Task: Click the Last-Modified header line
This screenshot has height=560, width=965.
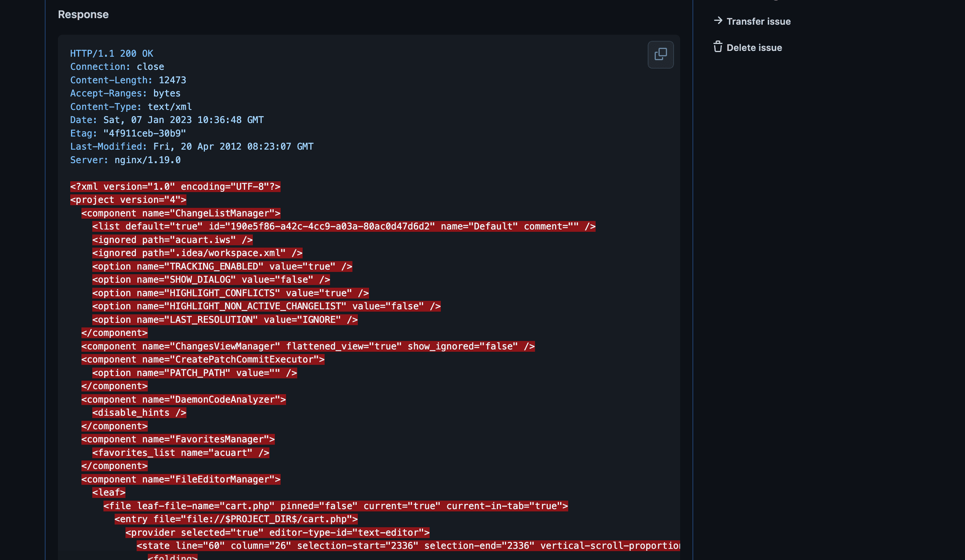Action: click(191, 147)
